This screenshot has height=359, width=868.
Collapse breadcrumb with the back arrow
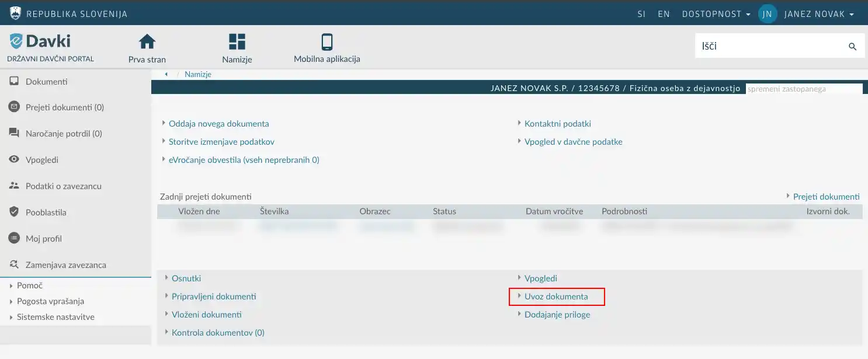click(x=166, y=74)
